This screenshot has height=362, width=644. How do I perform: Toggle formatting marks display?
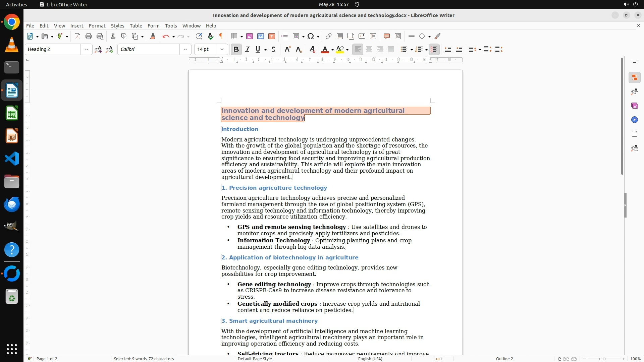pos(221,37)
